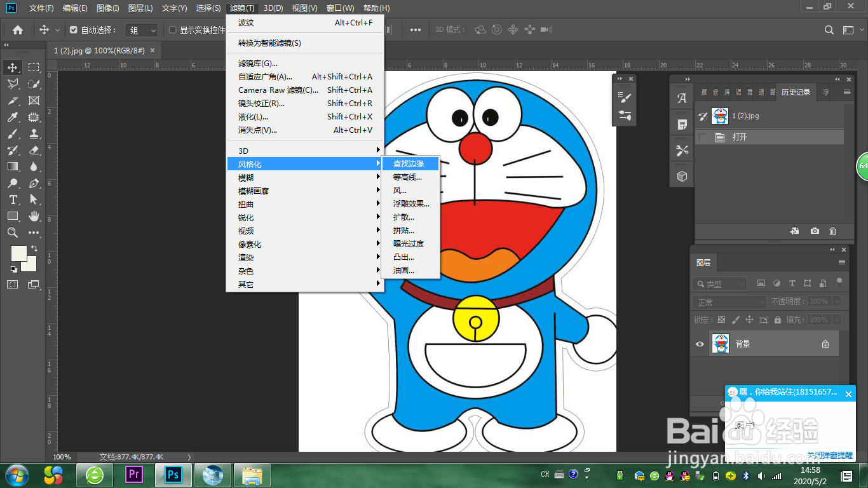Enable 显示变换控件 checkbox
Screen dimensions: 868x488
pyautogui.click(x=173, y=30)
